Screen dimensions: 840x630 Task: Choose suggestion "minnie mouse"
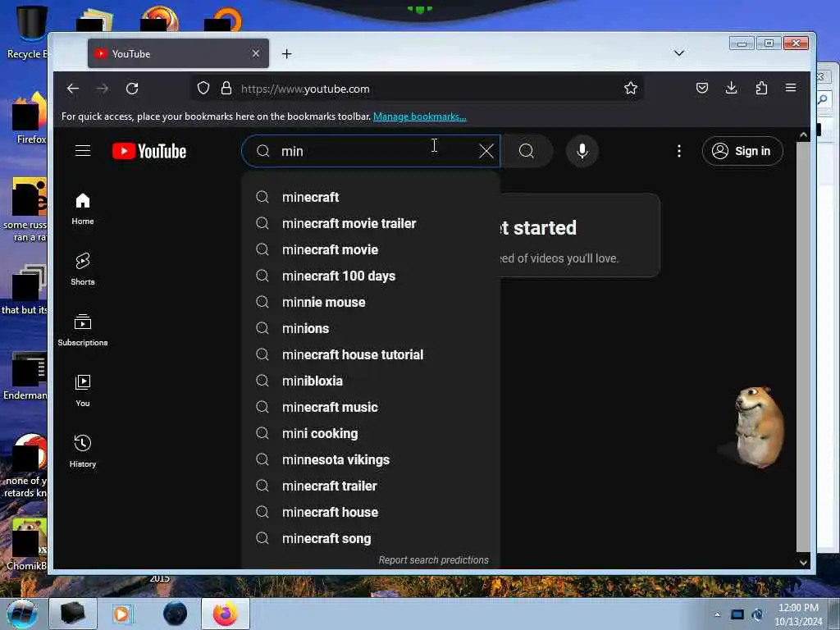click(371, 302)
